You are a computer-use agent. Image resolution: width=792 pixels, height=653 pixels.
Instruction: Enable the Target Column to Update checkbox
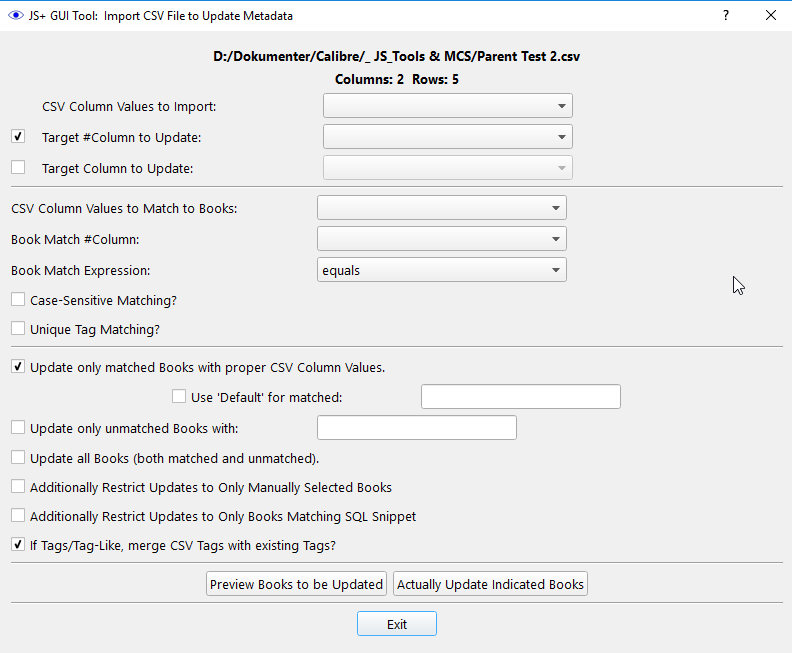click(x=18, y=167)
